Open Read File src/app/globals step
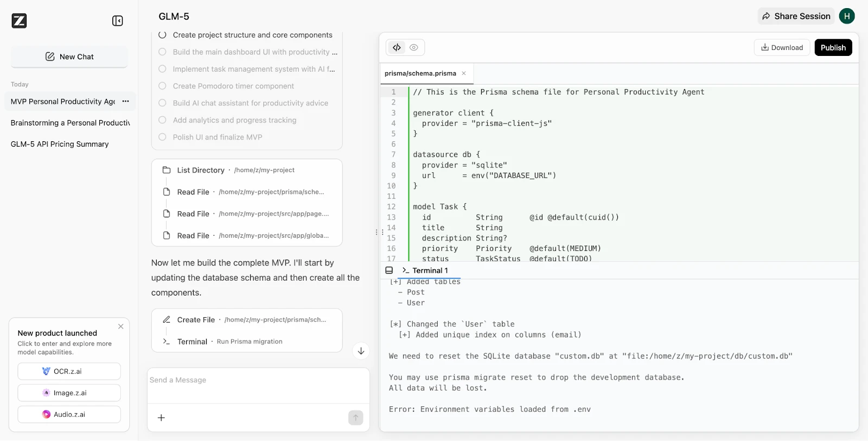Viewport: 868px width, 441px height. click(x=247, y=236)
